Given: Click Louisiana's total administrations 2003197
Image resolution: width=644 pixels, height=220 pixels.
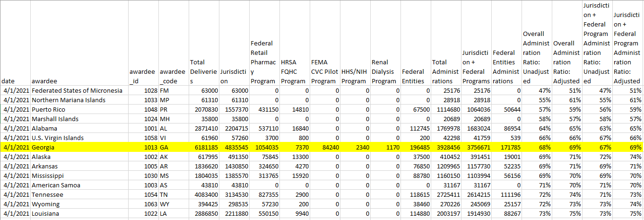Looking at the screenshot, I should coord(445,213).
